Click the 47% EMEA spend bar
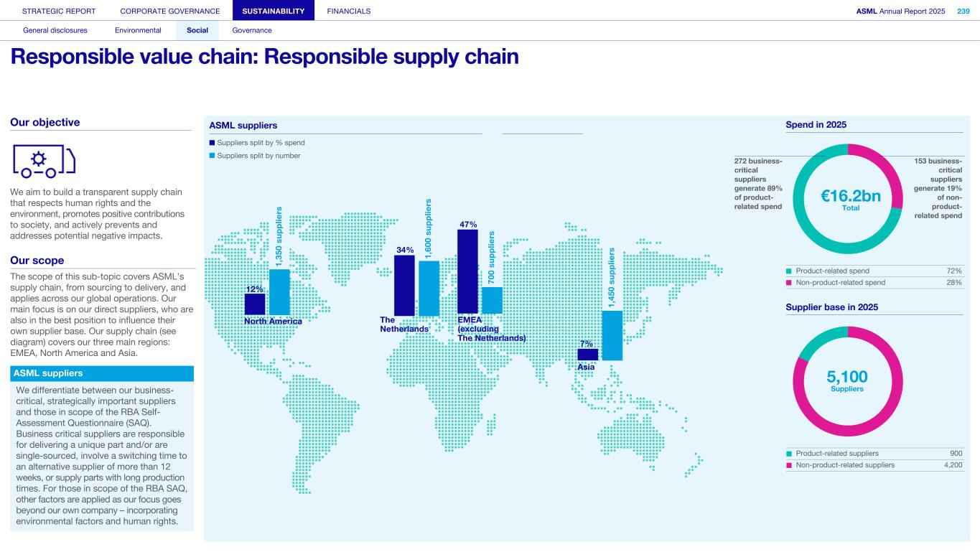This screenshot has width=980, height=552. pyautogui.click(x=467, y=271)
